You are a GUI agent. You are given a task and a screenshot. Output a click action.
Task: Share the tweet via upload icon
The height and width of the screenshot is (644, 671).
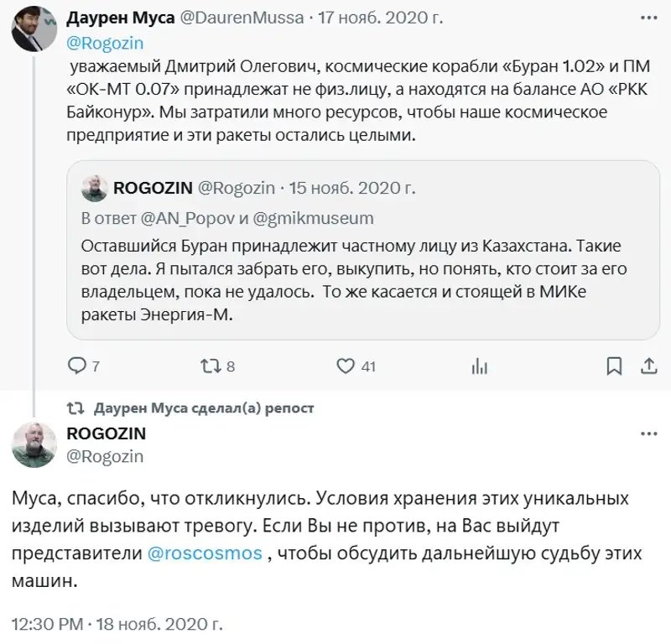point(649,366)
